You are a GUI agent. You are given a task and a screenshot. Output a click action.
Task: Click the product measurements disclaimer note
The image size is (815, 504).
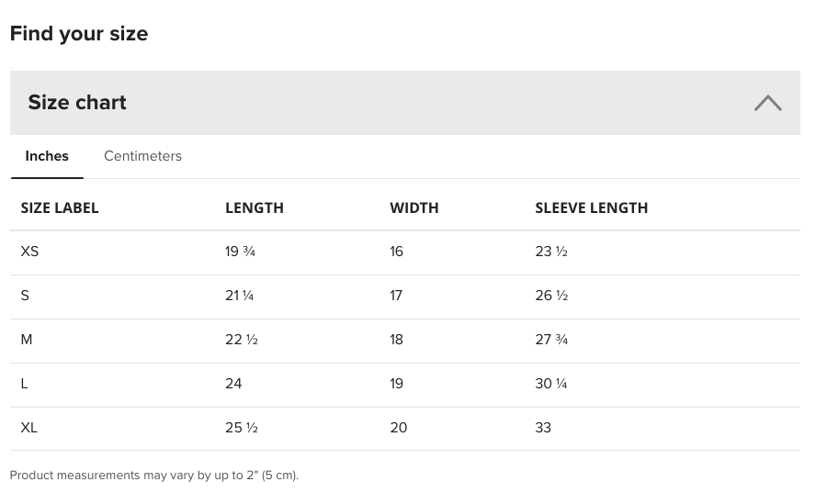pos(154,476)
